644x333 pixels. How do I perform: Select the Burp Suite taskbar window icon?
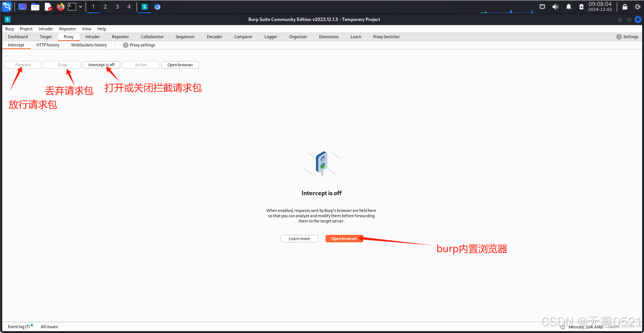[145, 7]
